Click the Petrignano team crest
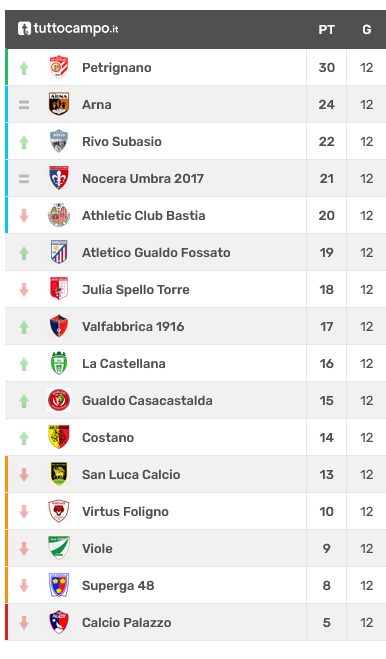Screen dimensions: 386x659 pos(59,67)
